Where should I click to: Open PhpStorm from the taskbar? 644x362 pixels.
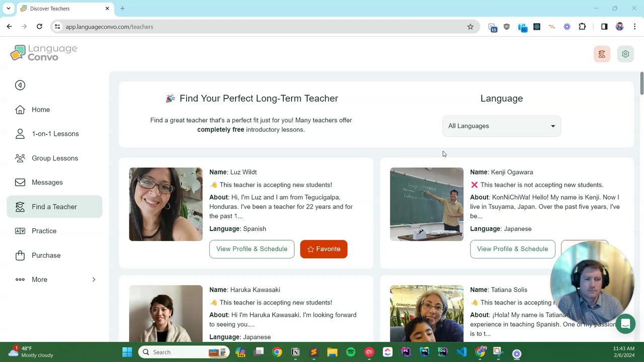pyautogui.click(x=406, y=352)
